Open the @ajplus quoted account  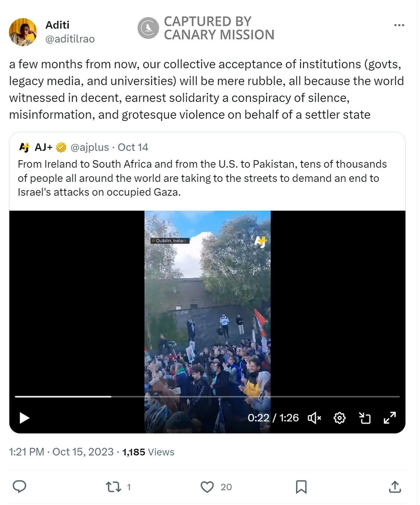click(89, 147)
